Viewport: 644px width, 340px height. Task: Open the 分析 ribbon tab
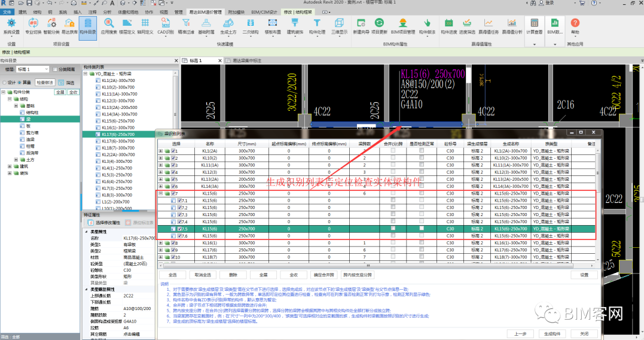coord(107,11)
